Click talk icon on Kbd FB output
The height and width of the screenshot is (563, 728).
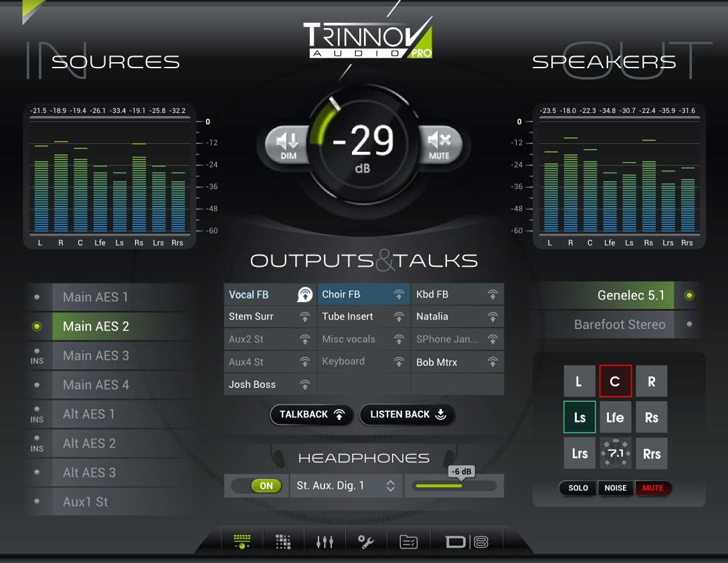[492, 294]
